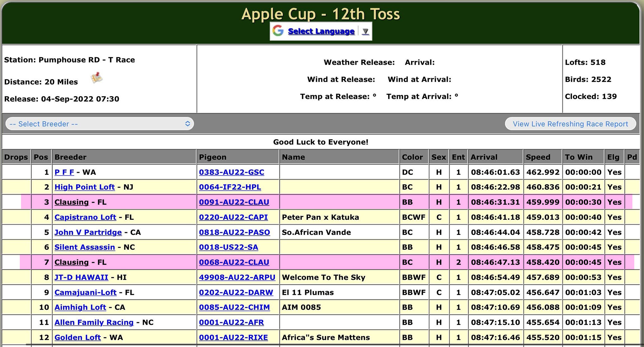This screenshot has height=347, width=644.
Task: Open the Select Language dropdown arrow
Action: tap(365, 31)
